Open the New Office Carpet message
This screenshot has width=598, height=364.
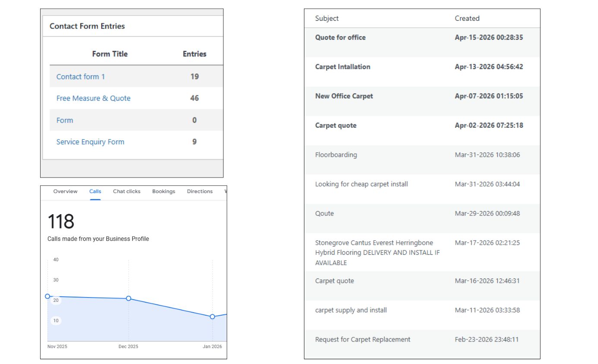point(344,96)
